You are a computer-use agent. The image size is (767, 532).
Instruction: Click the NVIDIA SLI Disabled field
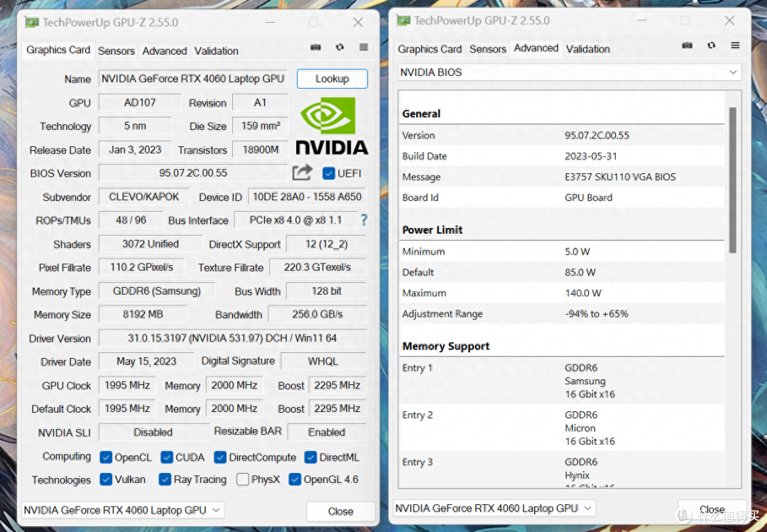pyautogui.click(x=153, y=432)
